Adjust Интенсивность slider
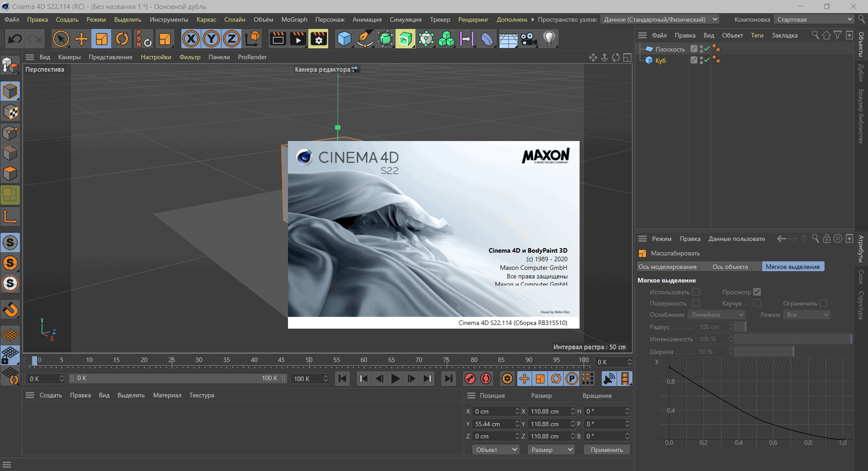 pyautogui.click(x=793, y=339)
